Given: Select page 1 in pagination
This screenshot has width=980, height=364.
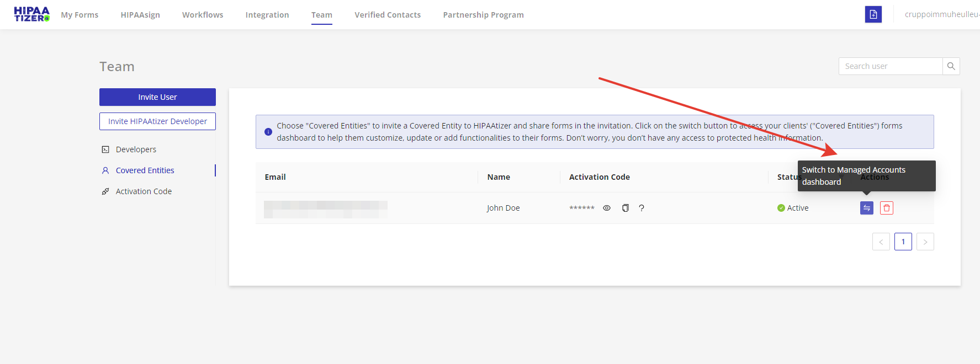Looking at the screenshot, I should point(903,242).
